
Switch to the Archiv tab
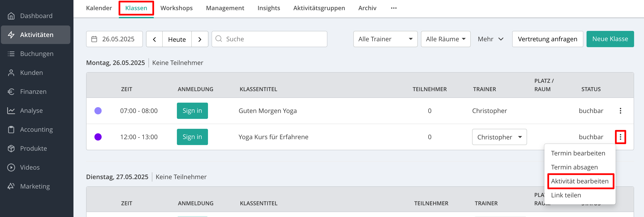367,8
